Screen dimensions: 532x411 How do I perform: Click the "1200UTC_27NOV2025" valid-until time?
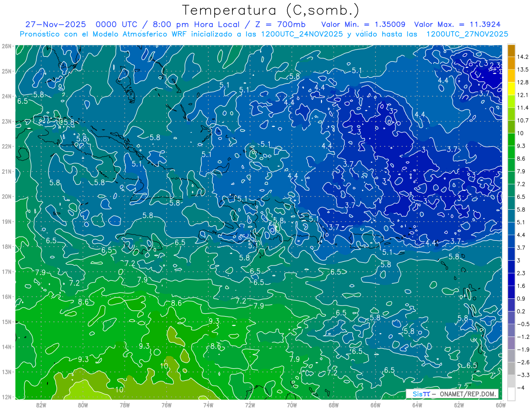(x=467, y=34)
